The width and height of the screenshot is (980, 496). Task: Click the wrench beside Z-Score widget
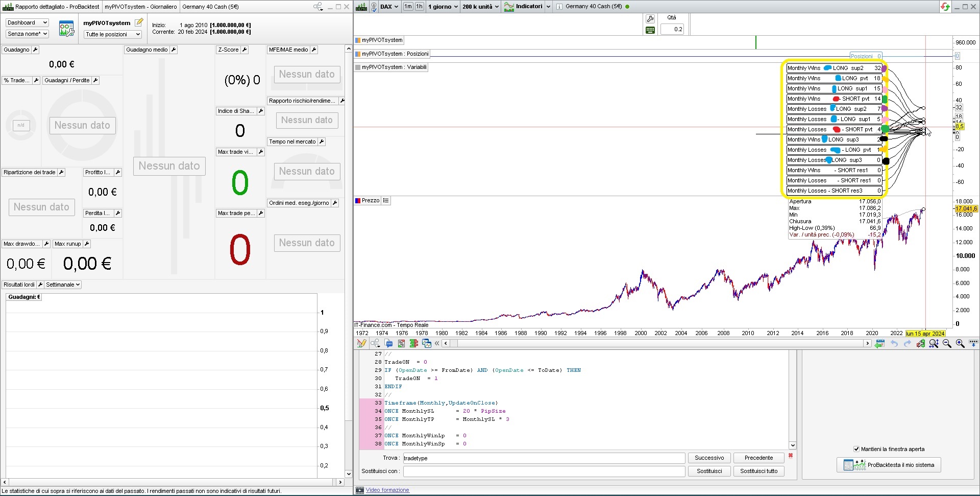[244, 50]
